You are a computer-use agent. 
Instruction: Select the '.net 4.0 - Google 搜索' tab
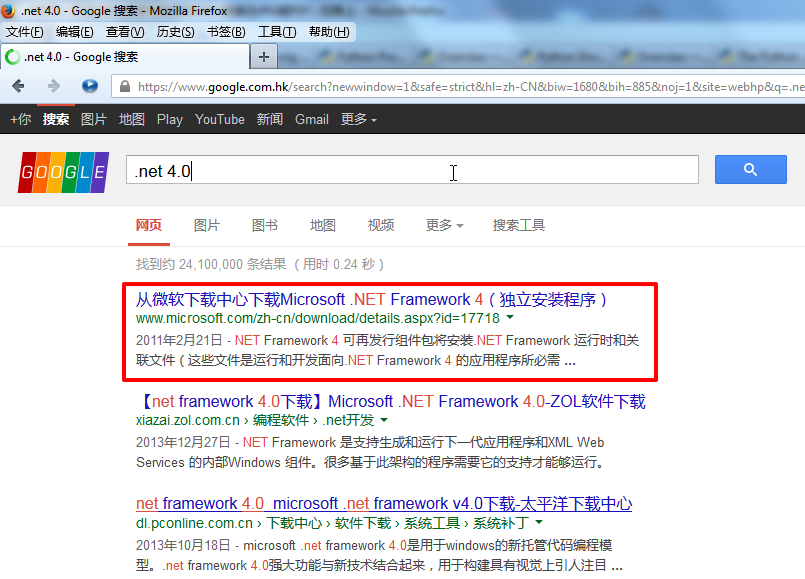125,56
